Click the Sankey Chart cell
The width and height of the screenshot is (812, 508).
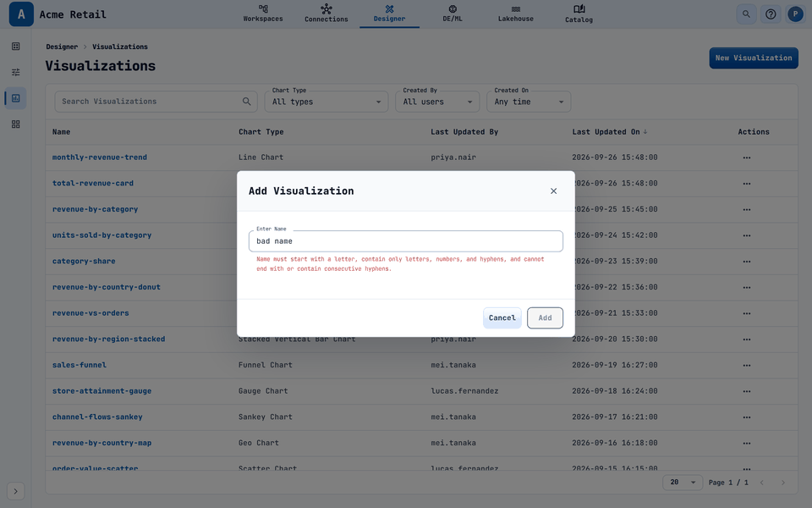pos(265,417)
